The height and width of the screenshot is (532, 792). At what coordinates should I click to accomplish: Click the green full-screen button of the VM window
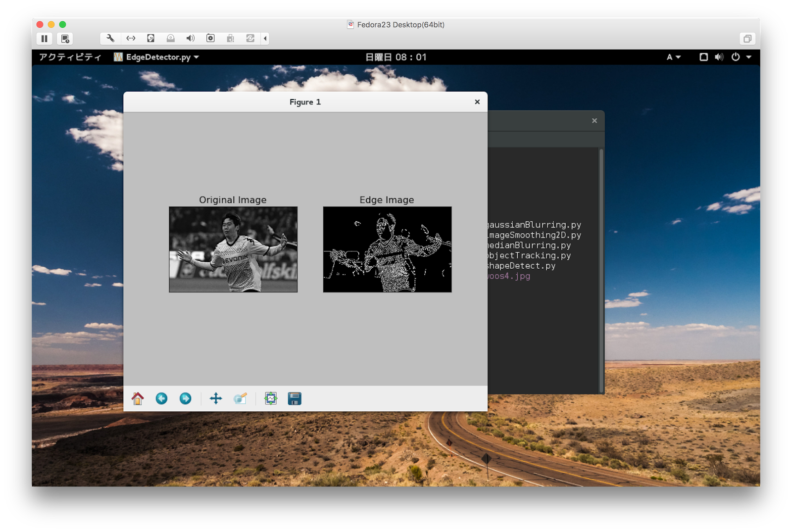pos(62,24)
